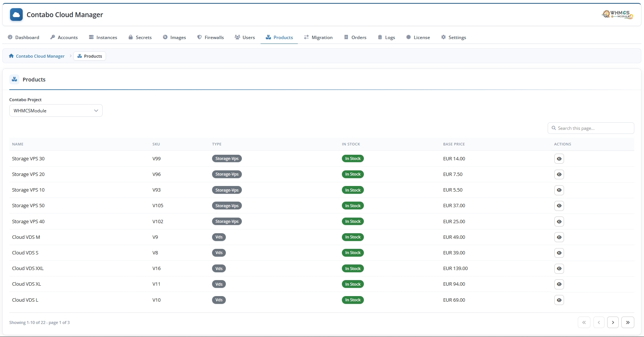Click the TYPE column header
644x337 pixels.
(217, 144)
